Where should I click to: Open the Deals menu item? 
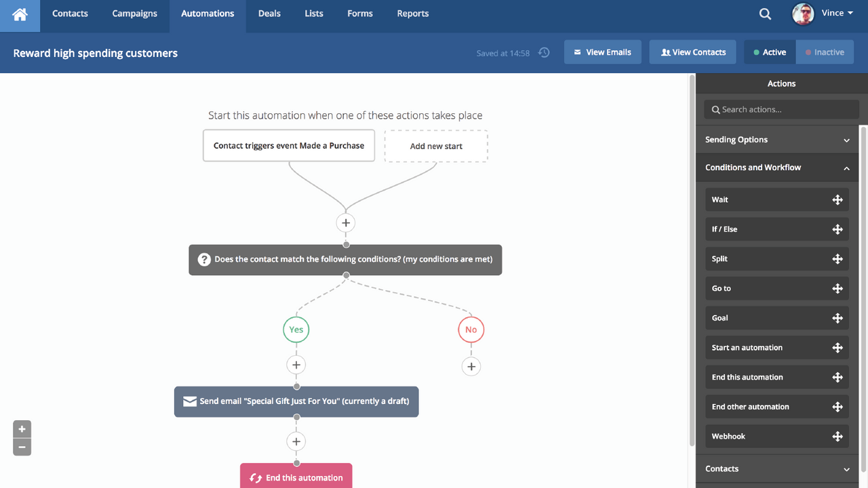pos(269,13)
